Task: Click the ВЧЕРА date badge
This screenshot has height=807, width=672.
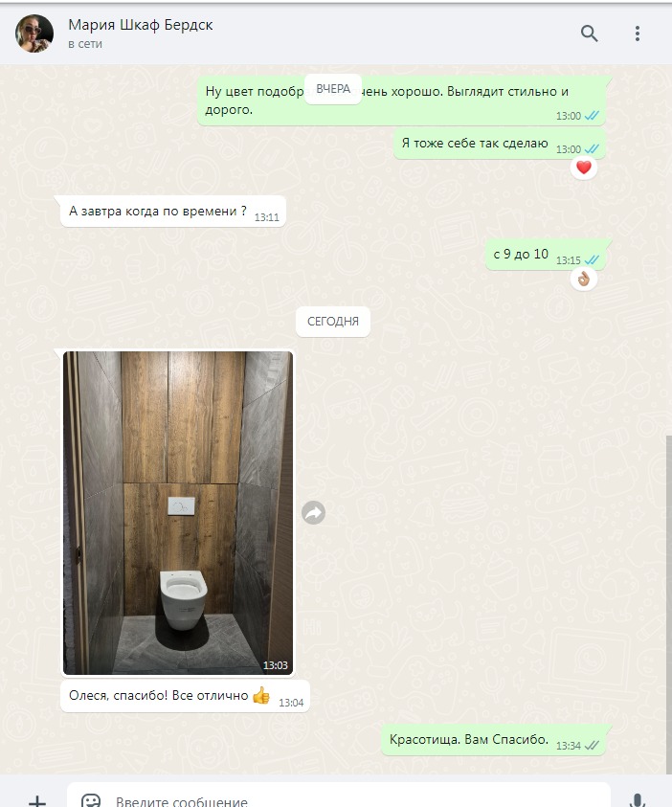Action: tap(333, 89)
